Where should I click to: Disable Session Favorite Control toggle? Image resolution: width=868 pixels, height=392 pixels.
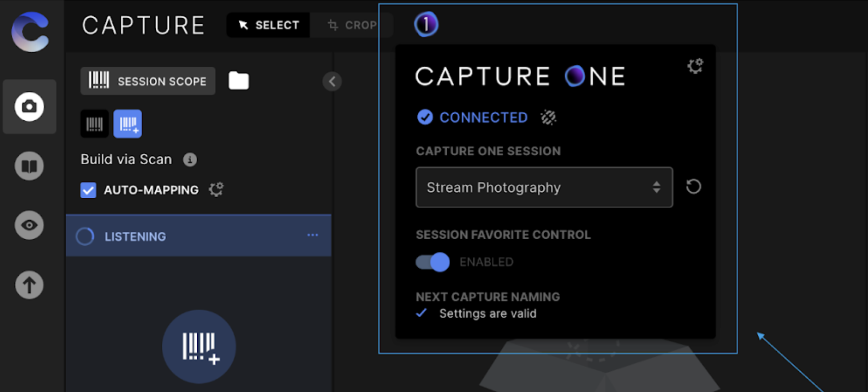(x=432, y=262)
